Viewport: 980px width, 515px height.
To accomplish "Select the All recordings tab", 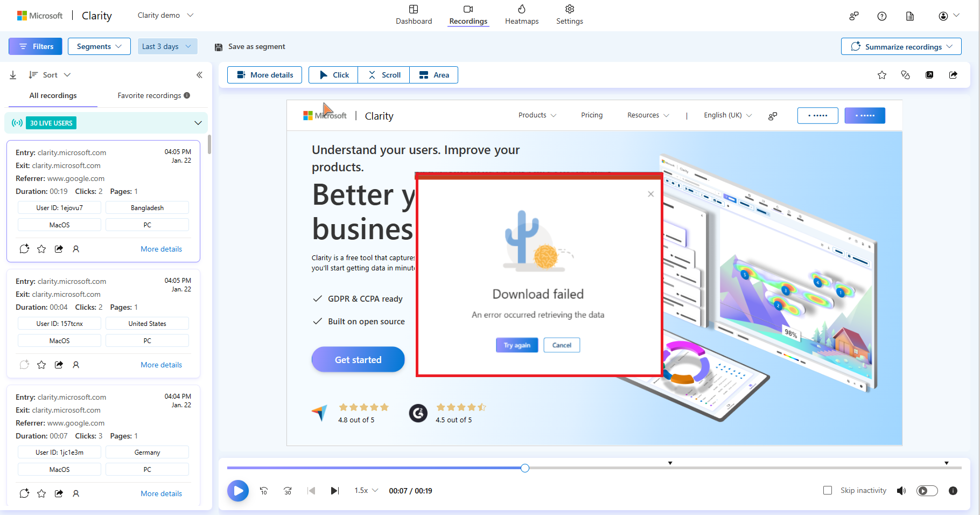I will point(53,95).
